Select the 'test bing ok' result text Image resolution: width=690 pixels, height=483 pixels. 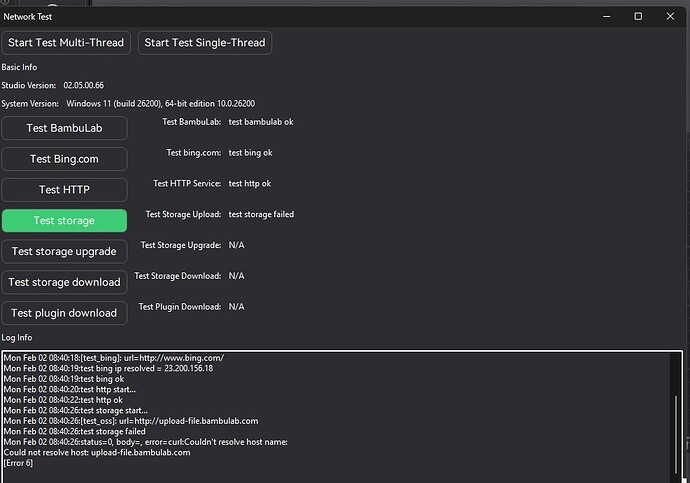coord(250,153)
